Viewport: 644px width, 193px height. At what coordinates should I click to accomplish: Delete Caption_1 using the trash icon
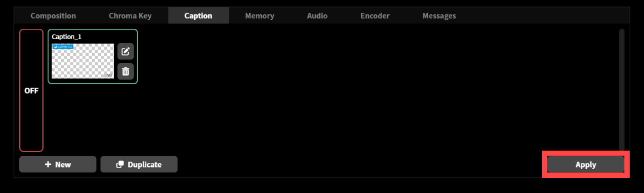click(x=126, y=71)
